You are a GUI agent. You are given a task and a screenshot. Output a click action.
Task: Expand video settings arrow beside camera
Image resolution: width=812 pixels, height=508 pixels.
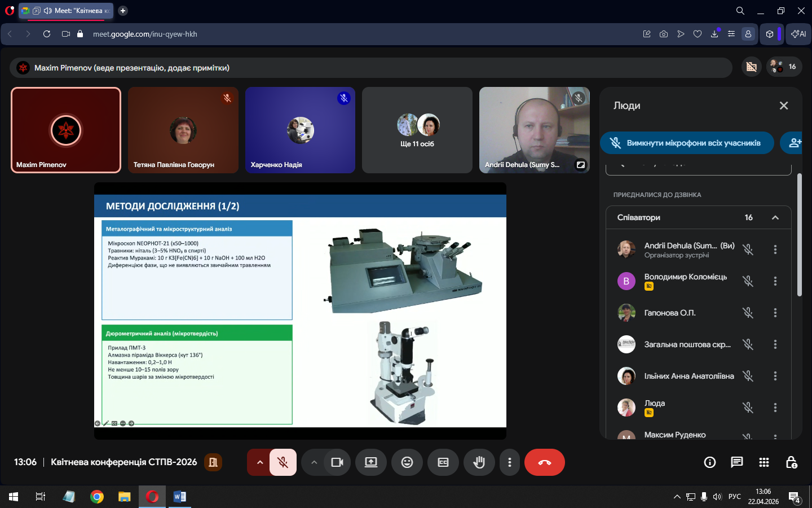(314, 462)
